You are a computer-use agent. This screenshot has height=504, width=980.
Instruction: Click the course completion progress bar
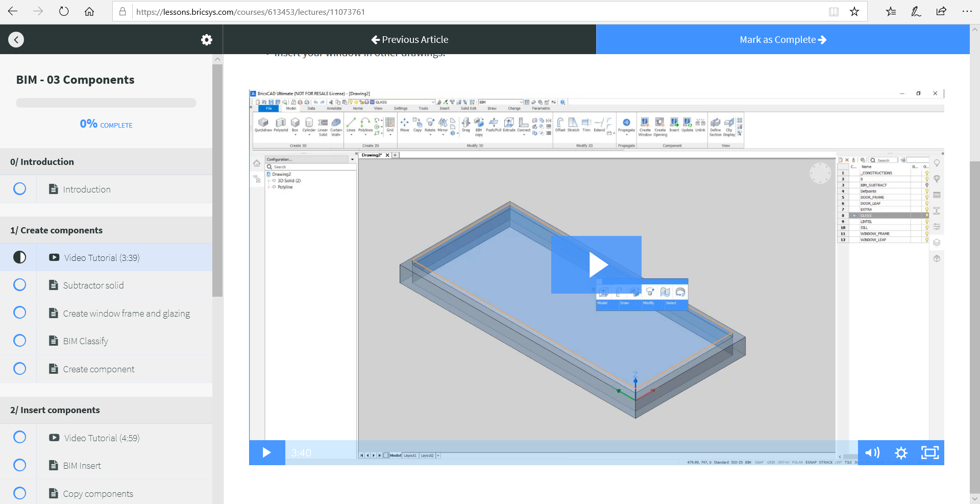pos(106,103)
